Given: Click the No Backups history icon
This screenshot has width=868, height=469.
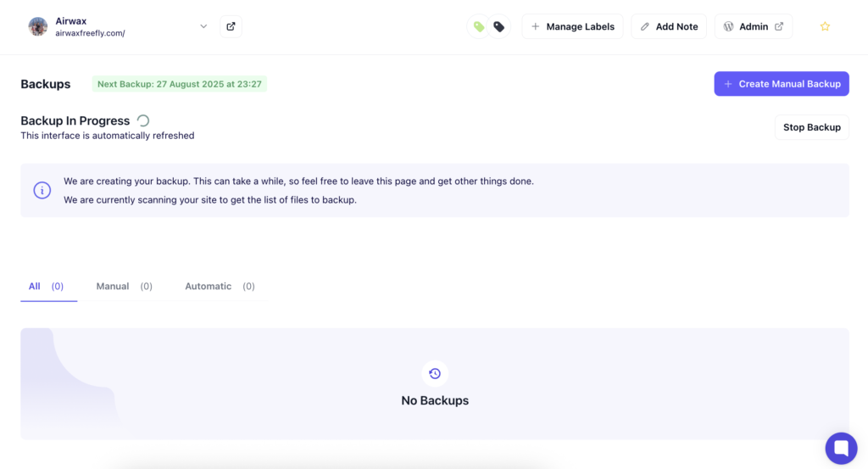Looking at the screenshot, I should coord(435,374).
